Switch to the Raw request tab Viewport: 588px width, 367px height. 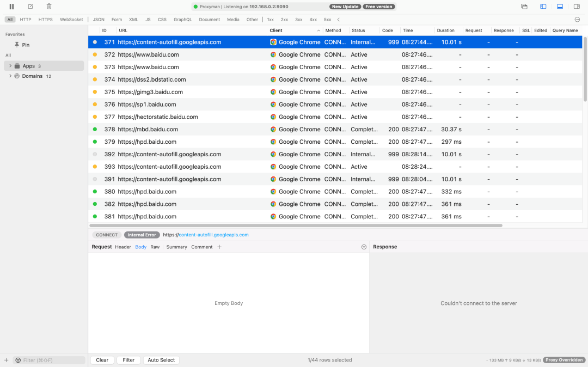pyautogui.click(x=155, y=247)
